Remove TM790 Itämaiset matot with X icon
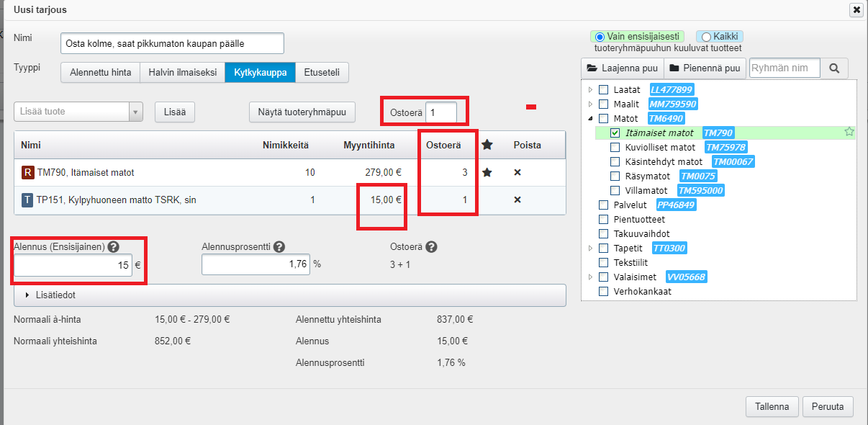The image size is (868, 425). click(517, 173)
